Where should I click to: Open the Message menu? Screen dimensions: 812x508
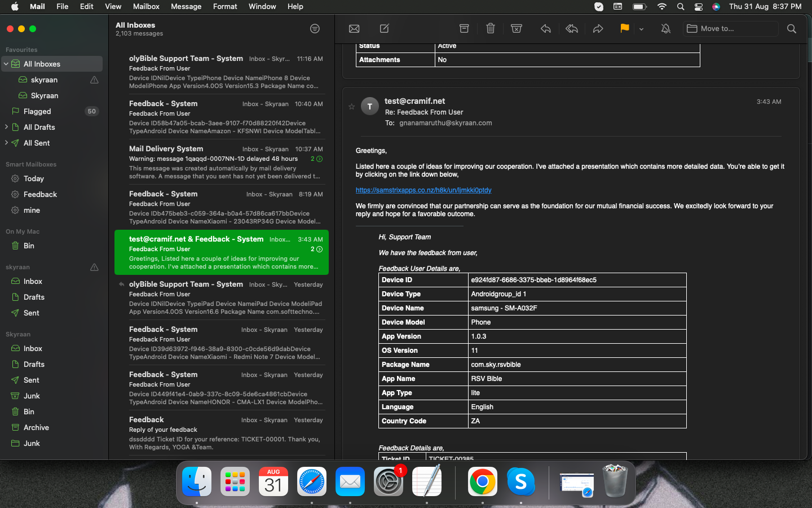(x=186, y=6)
